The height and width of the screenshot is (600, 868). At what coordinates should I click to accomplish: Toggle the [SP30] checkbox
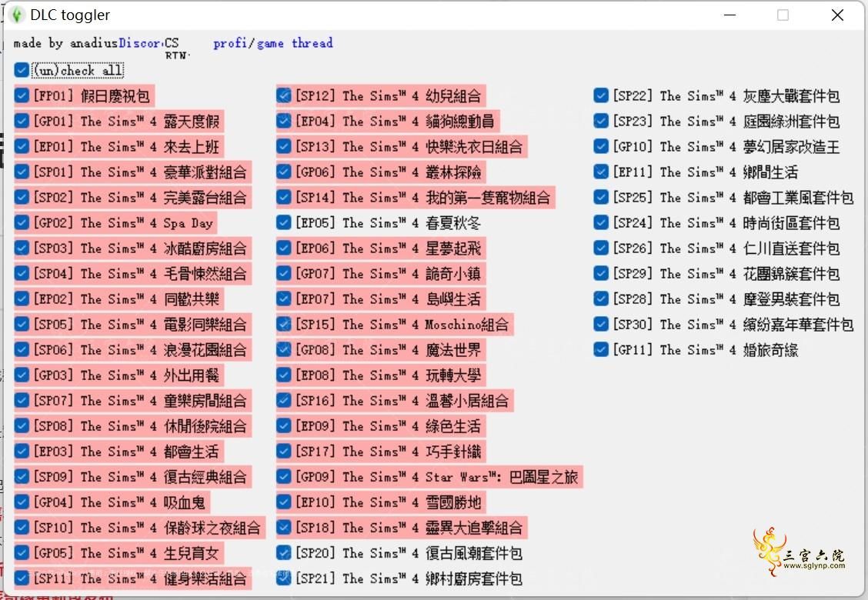pos(601,325)
